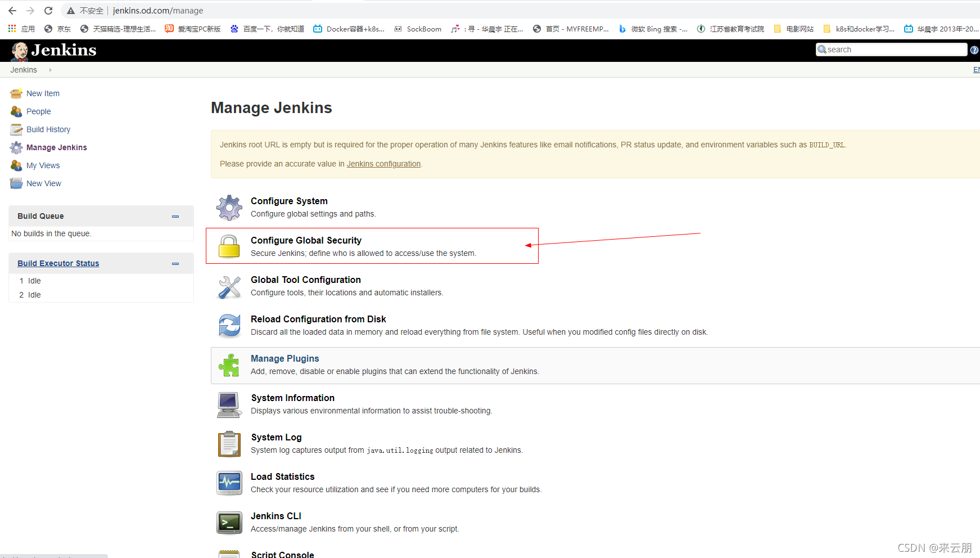Click the search help question-mark icon

974,50
